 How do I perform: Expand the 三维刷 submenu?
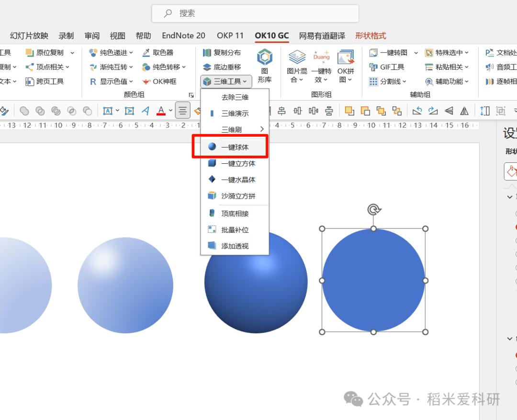pyautogui.click(x=235, y=130)
